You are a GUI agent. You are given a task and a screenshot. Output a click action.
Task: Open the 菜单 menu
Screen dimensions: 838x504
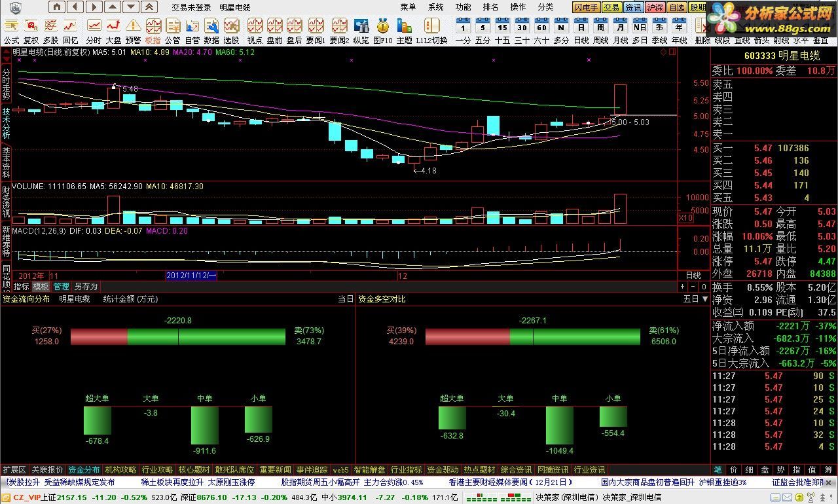point(408,7)
